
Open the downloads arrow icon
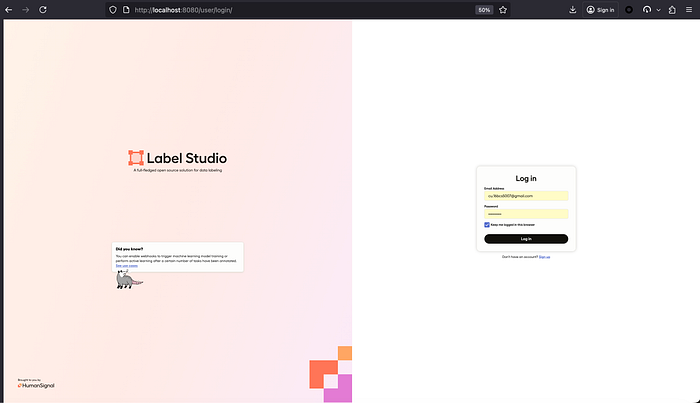click(x=573, y=10)
